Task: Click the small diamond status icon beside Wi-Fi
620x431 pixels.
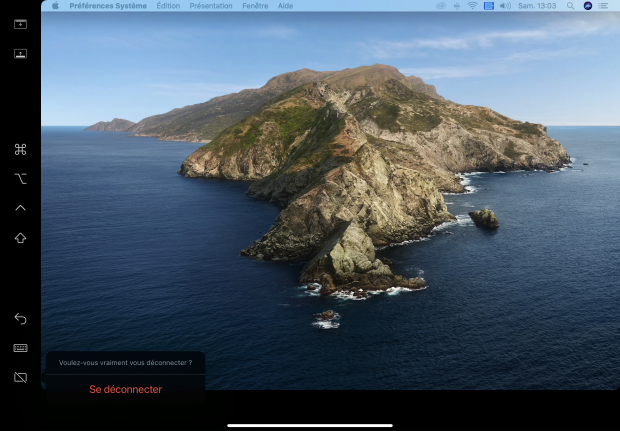Action: (x=457, y=6)
